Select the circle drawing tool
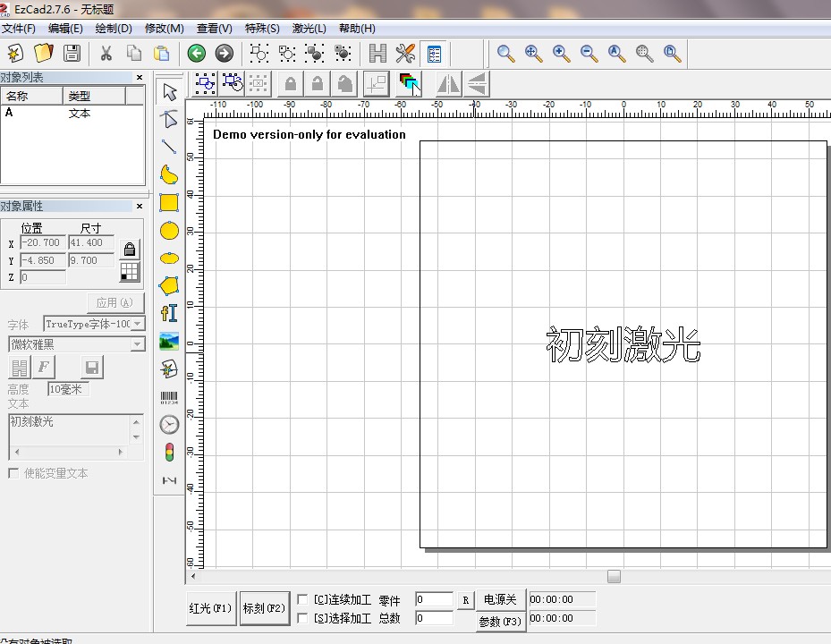831x644 pixels. tap(169, 231)
